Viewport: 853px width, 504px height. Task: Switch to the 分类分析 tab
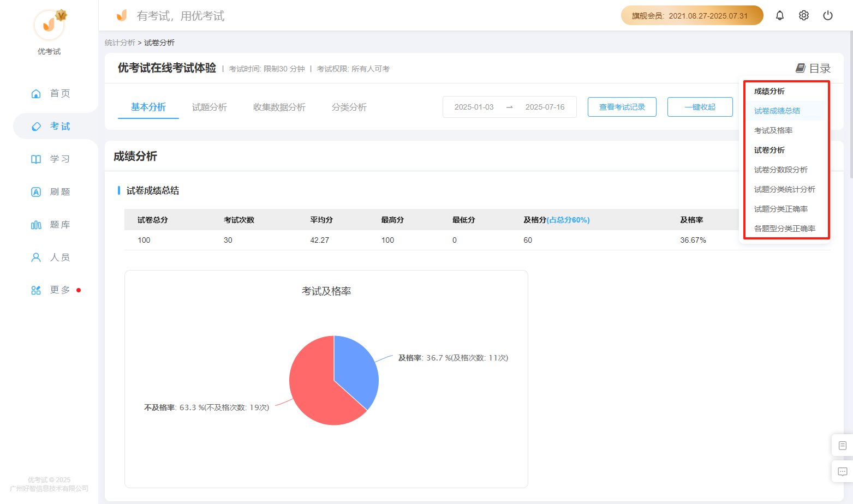click(x=349, y=107)
